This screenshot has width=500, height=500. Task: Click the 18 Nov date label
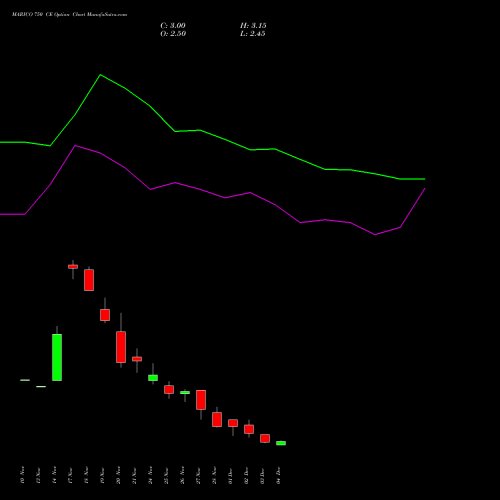point(86,475)
